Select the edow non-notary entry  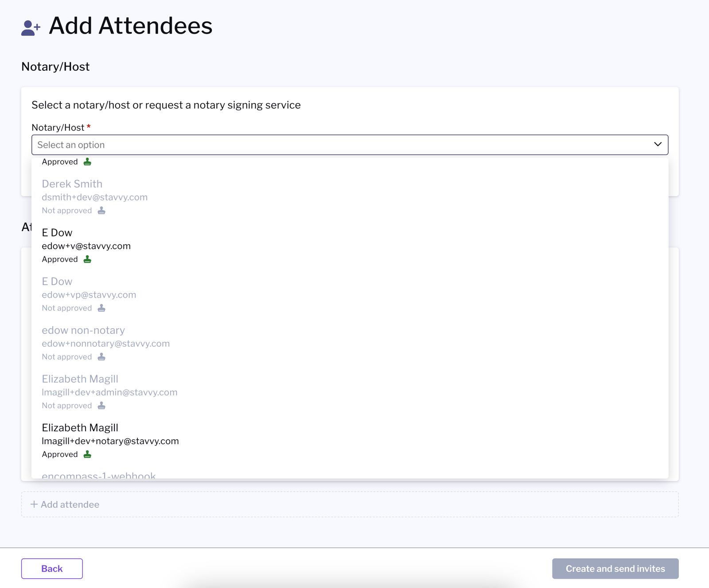tap(350, 343)
